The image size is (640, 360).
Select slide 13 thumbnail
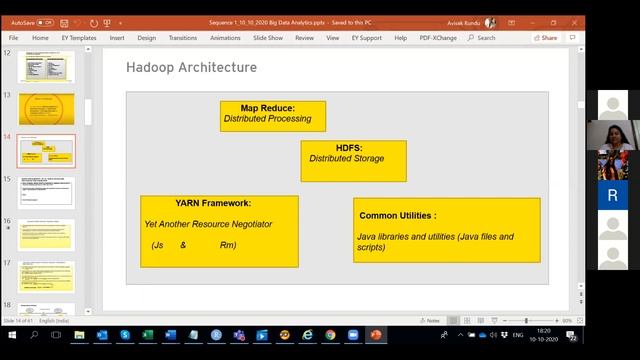[x=46, y=109]
